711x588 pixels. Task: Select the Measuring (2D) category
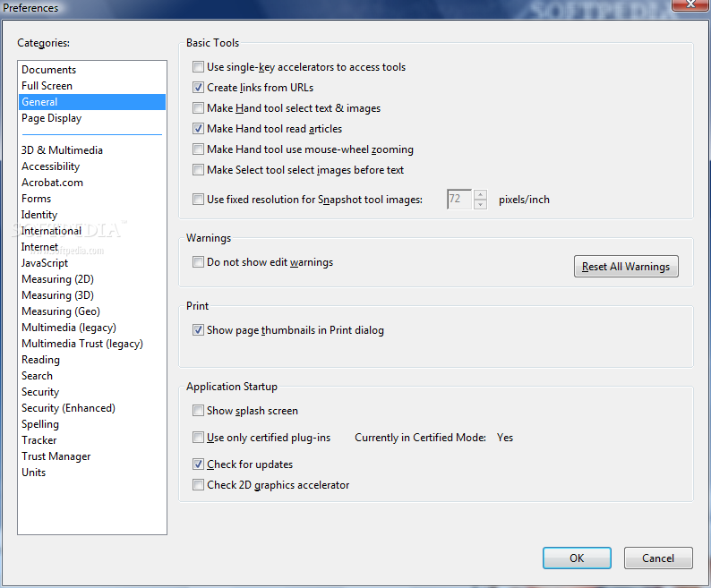[92, 279]
